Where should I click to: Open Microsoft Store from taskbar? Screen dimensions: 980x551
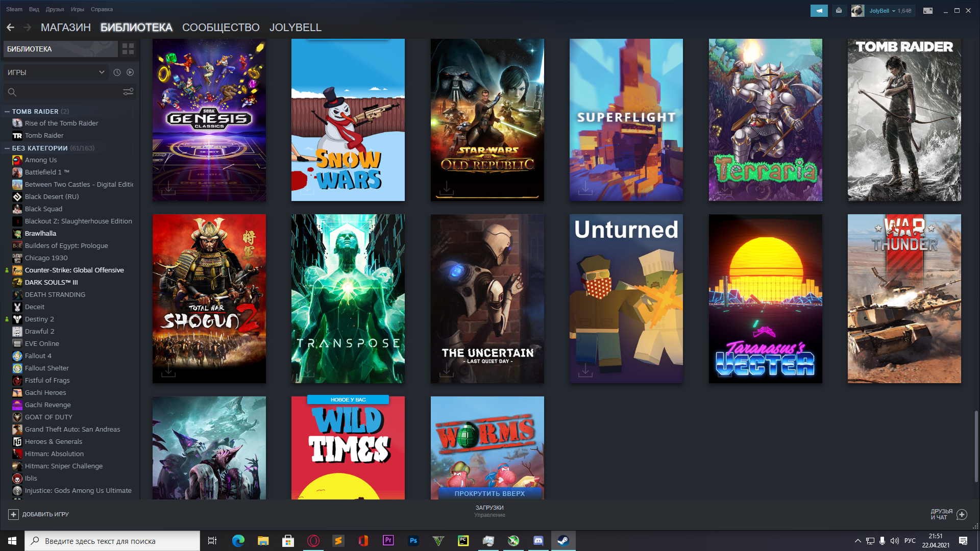pos(288,541)
